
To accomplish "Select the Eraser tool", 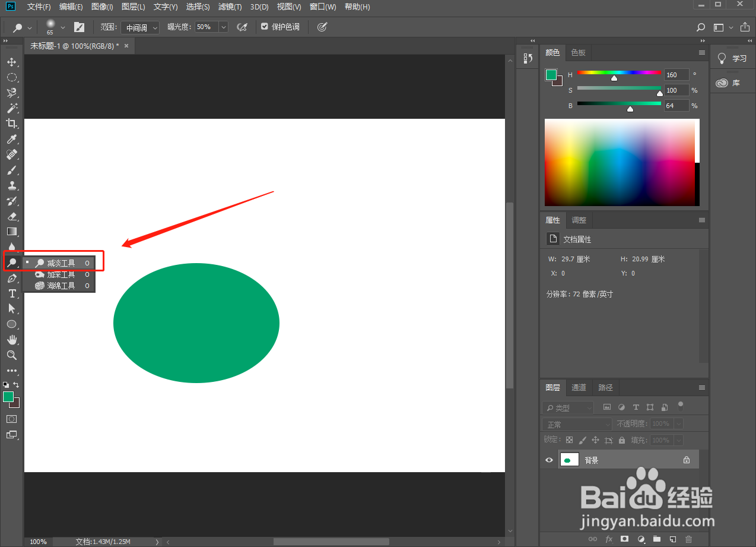I will [x=11, y=216].
